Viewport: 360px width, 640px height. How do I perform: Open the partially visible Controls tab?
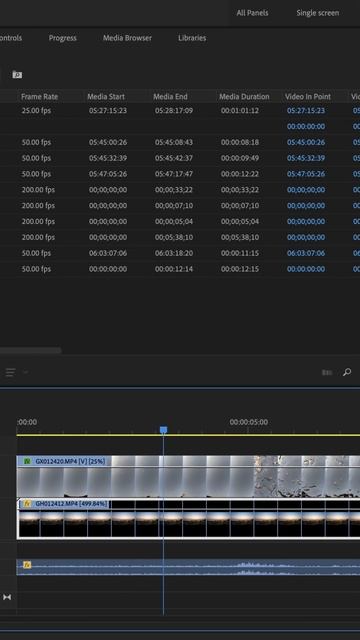click(x=11, y=38)
